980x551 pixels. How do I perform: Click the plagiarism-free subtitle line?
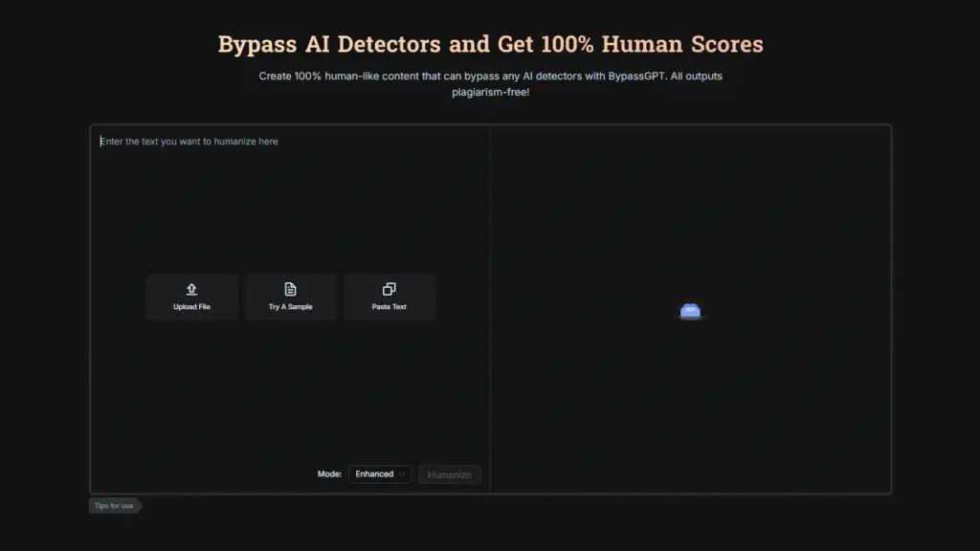[x=490, y=93]
